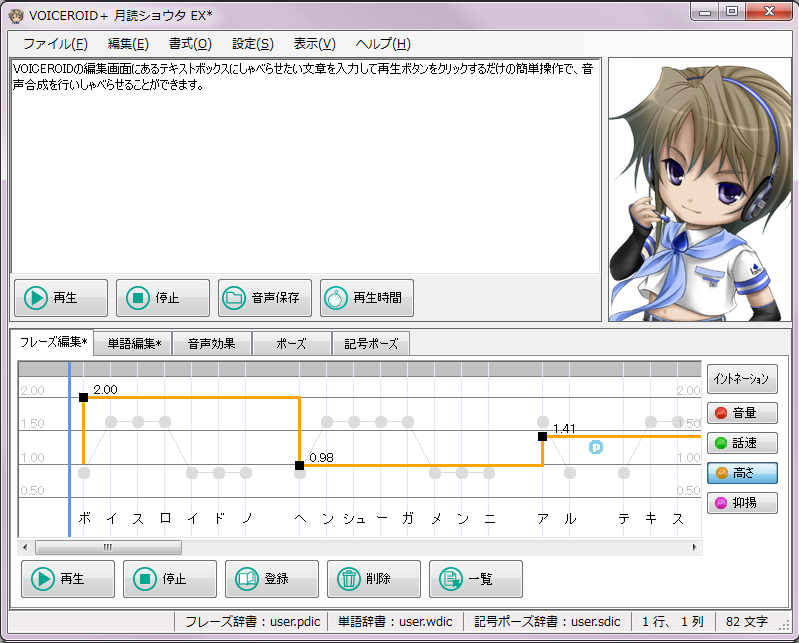Click the 再生時間 playback time button
Viewport: 799px width, 643px height.
point(366,298)
